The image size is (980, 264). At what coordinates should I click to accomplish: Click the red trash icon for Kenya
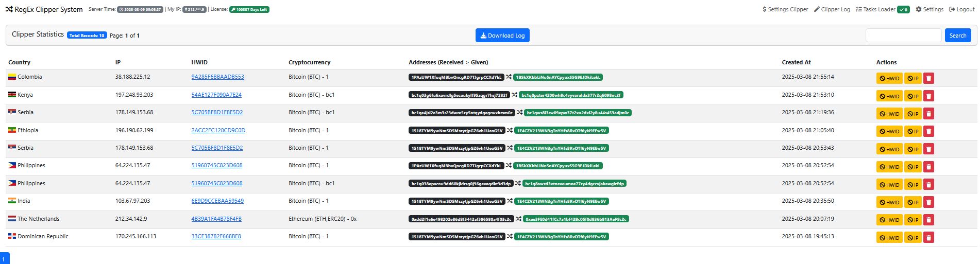click(928, 96)
